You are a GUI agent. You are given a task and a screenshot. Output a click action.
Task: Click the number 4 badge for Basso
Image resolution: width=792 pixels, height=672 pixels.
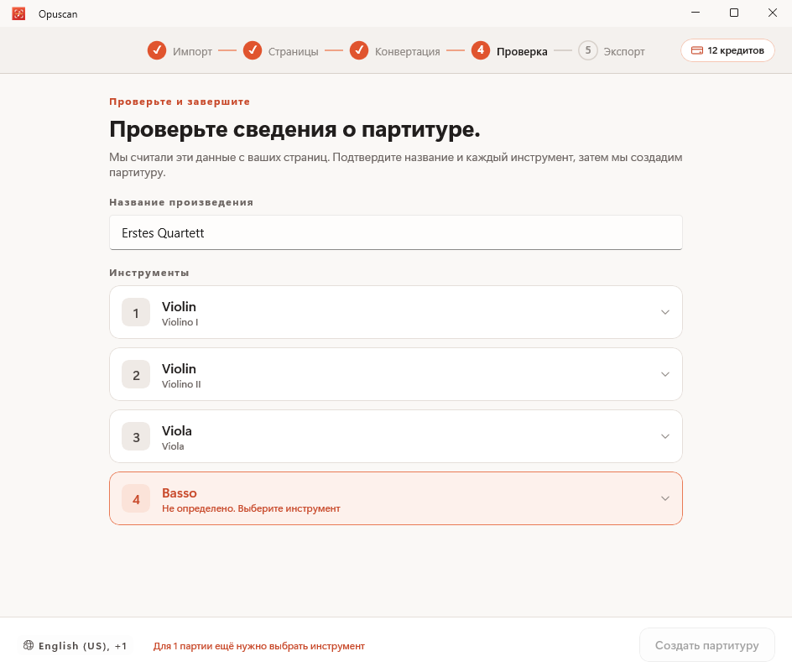(136, 498)
